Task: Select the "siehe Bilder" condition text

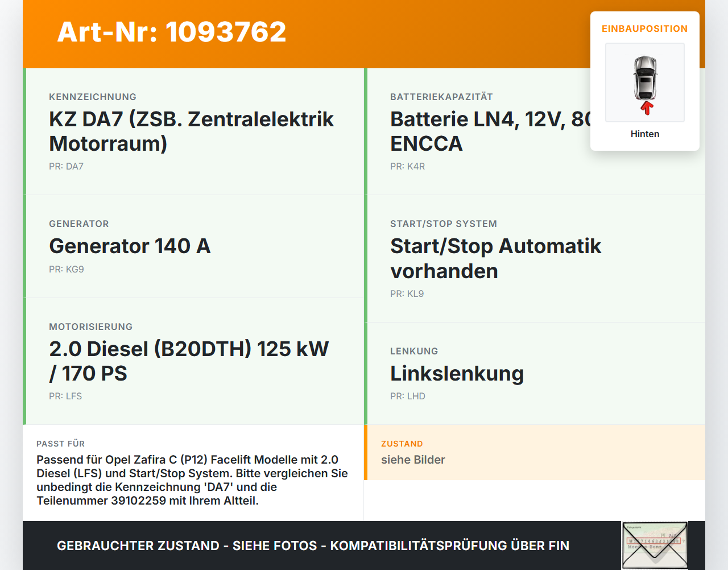Action: (x=413, y=460)
